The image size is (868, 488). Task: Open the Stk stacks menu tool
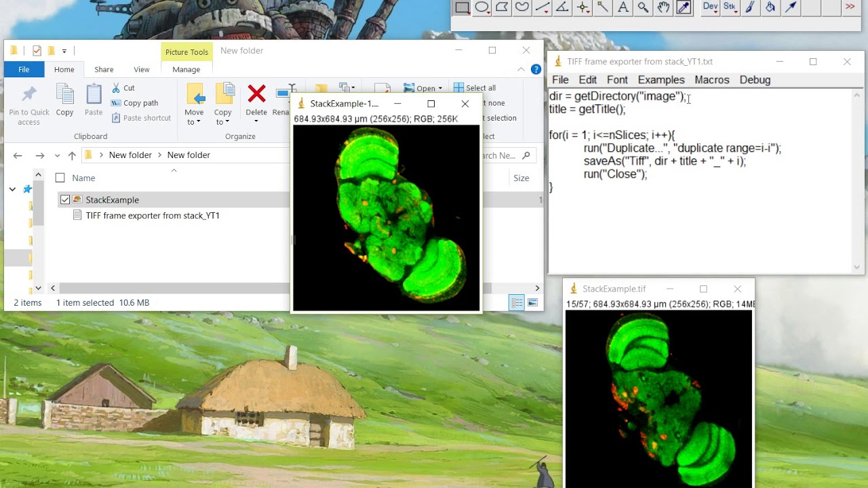coord(730,7)
